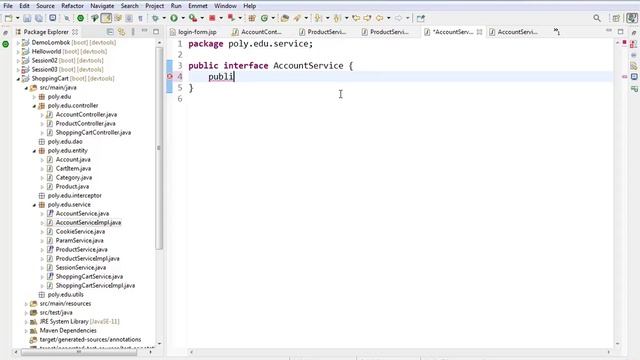Jump to Last Edit Location icon
The image size is (640, 360).
point(356,18)
